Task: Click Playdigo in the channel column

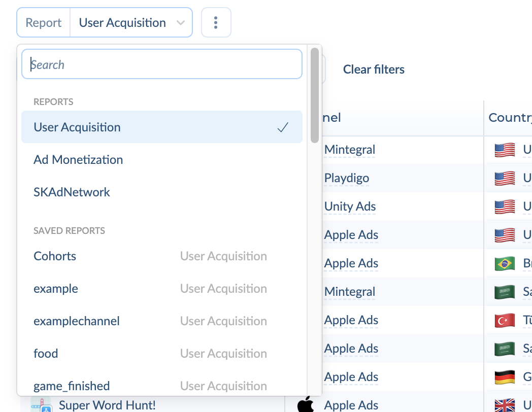Action: (346, 178)
